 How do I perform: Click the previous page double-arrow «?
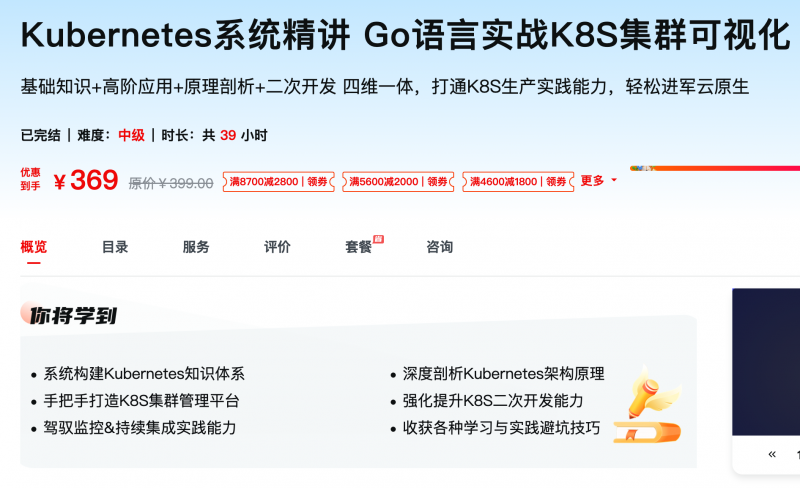[772, 454]
